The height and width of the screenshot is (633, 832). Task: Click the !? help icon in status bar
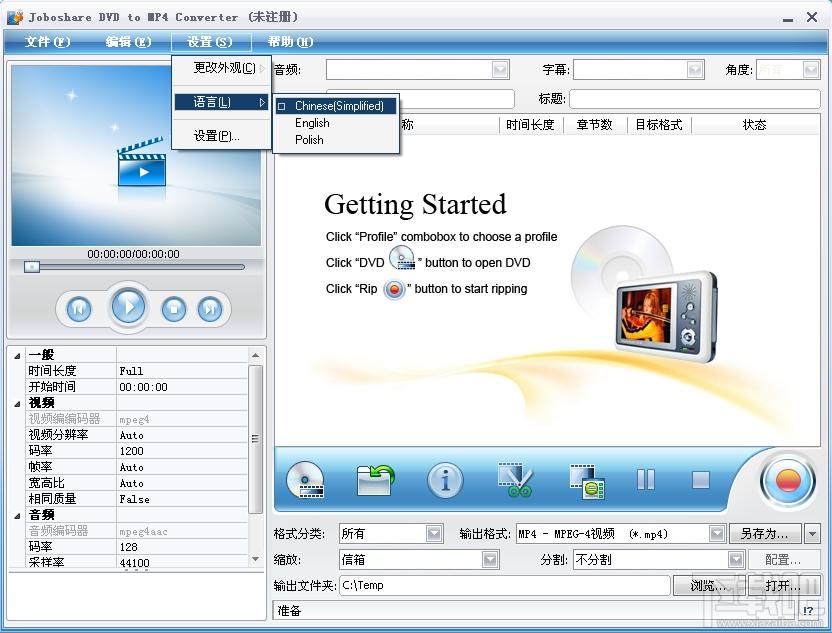(x=808, y=611)
